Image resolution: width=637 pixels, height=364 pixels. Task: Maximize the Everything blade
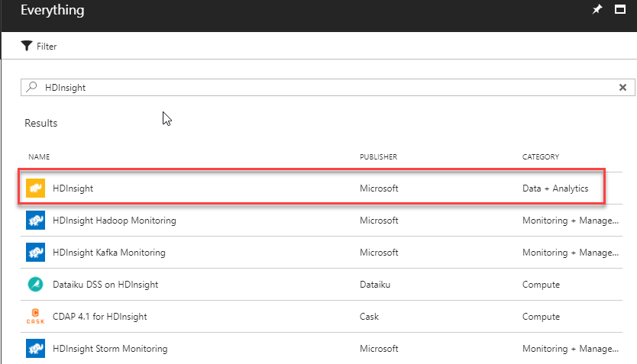[621, 10]
